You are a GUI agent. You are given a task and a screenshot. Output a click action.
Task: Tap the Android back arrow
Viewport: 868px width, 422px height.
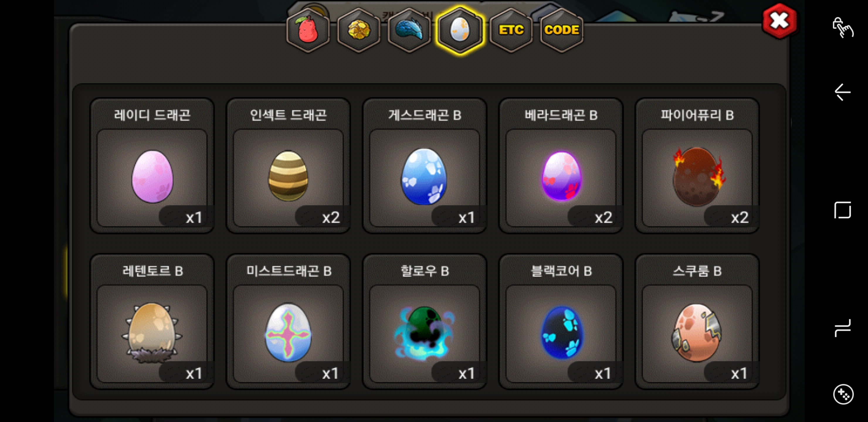click(842, 92)
